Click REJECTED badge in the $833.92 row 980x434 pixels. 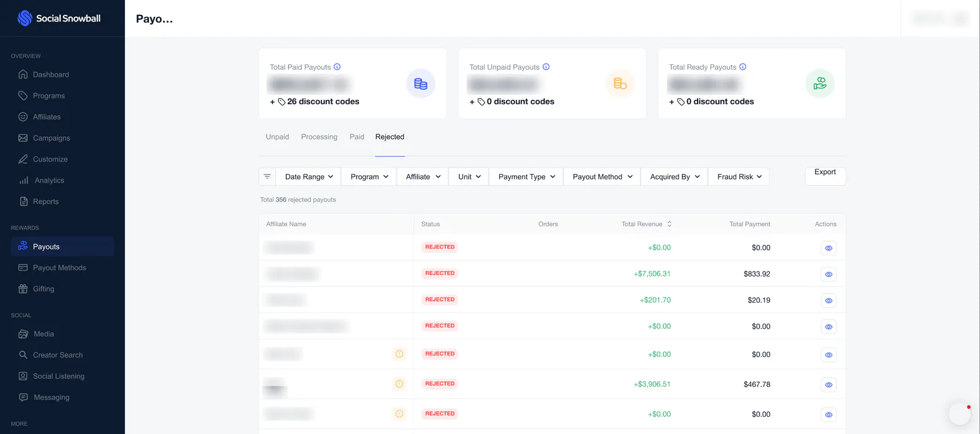[x=440, y=273]
